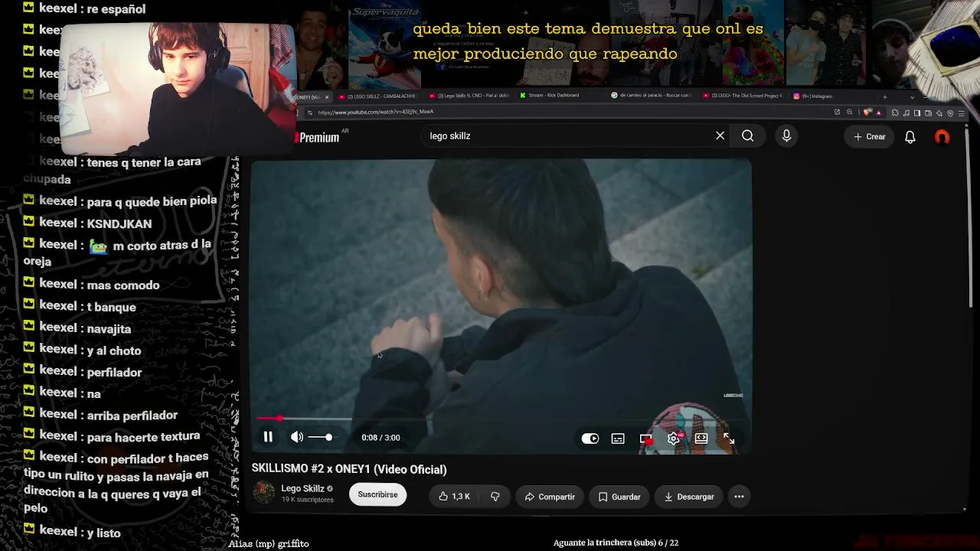
Task: Pause the video with the pause button
Action: (268, 437)
